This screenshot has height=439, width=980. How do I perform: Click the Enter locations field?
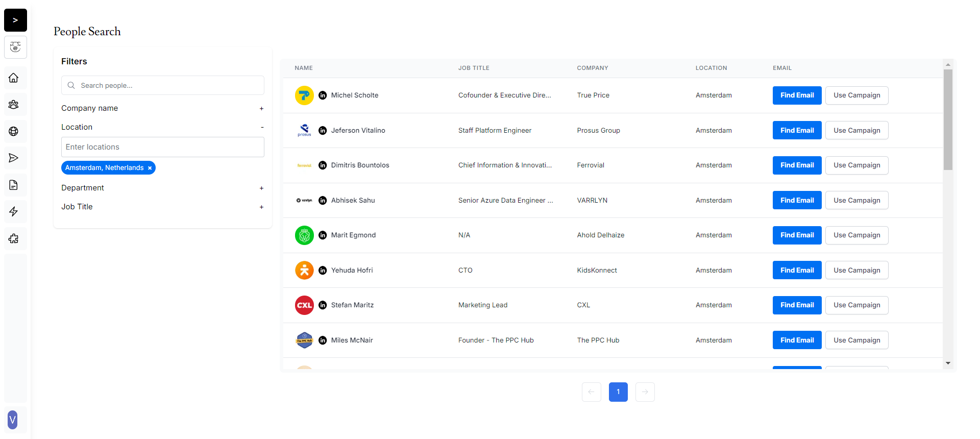[x=163, y=147]
